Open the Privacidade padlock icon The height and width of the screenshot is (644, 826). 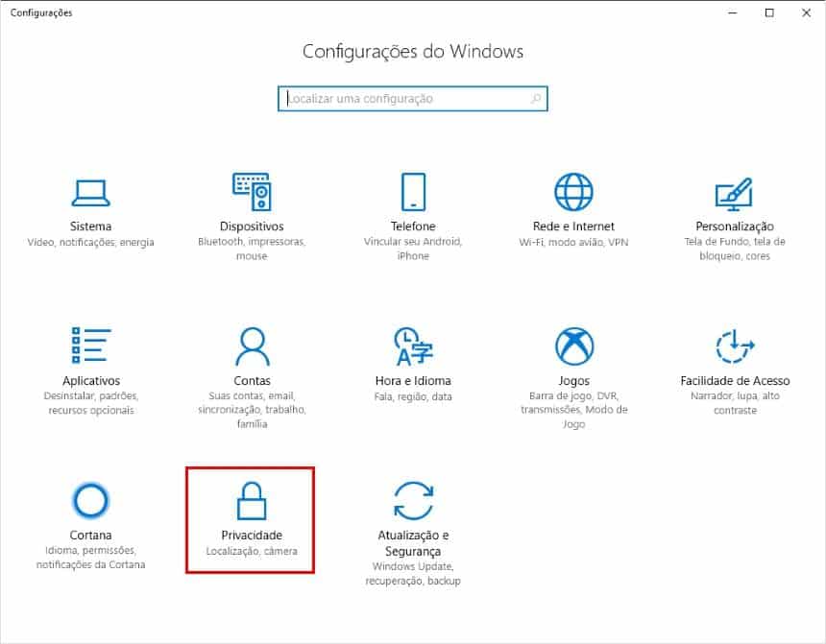click(x=252, y=501)
